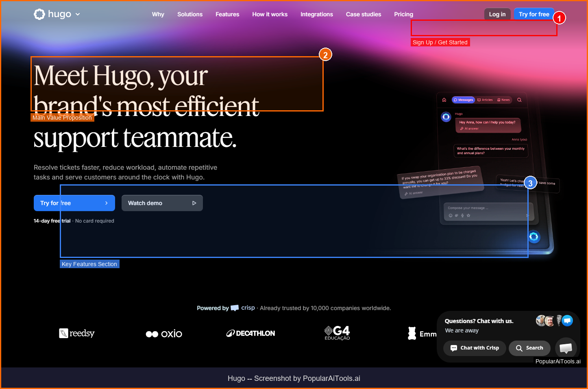Click the emoji smiley icon in message composer
Screen dimensions: 588x389
[x=451, y=216]
